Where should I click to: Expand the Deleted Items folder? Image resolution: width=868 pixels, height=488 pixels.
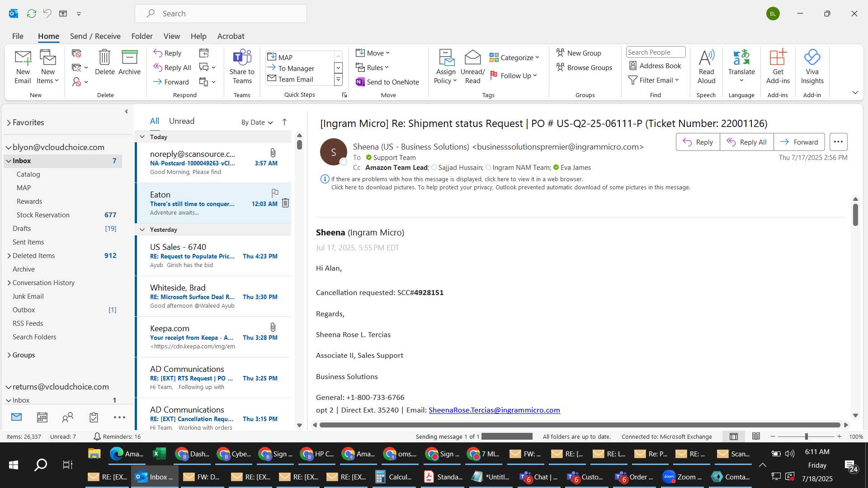pos(9,256)
